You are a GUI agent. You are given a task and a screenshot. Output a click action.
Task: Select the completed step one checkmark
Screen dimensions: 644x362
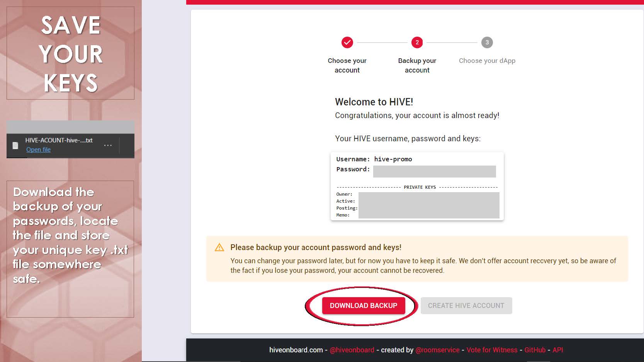[347, 42]
